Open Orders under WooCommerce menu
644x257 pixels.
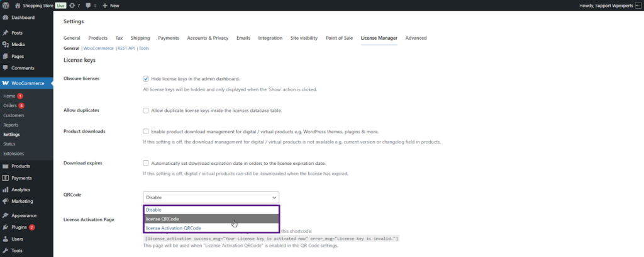pos(10,106)
